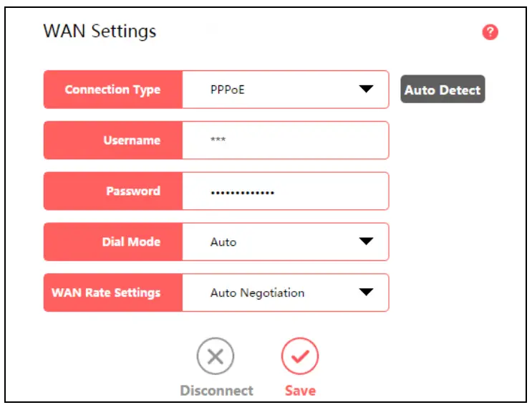Image resolution: width=532 pixels, height=410 pixels.
Task: Click the Connection Type red label
Action: click(x=113, y=90)
